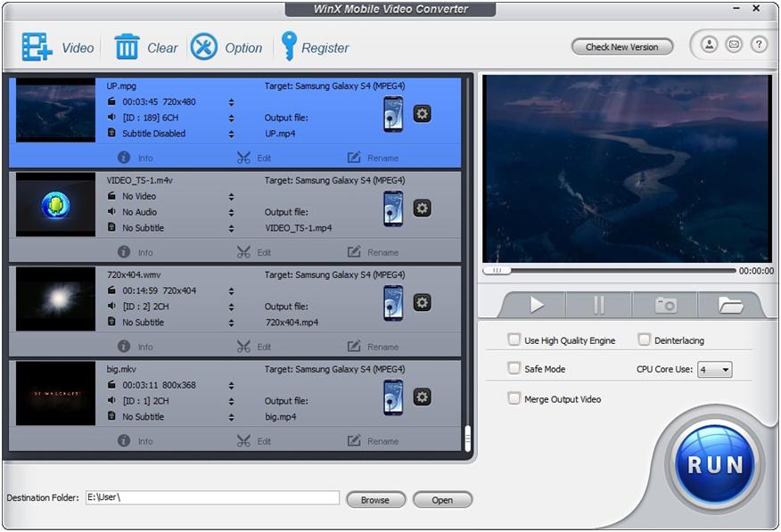Minimize the WinX Mobile Video Converter window

pyautogui.click(x=736, y=8)
